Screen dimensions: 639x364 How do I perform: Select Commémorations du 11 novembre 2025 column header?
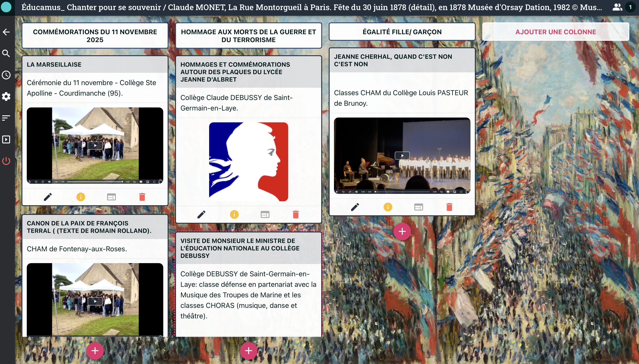(95, 36)
